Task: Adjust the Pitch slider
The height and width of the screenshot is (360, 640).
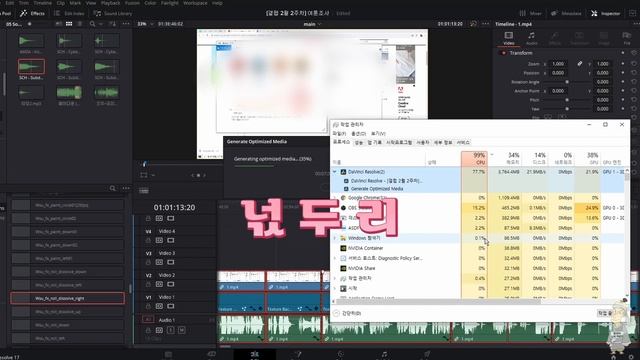Action: [x=567, y=100]
